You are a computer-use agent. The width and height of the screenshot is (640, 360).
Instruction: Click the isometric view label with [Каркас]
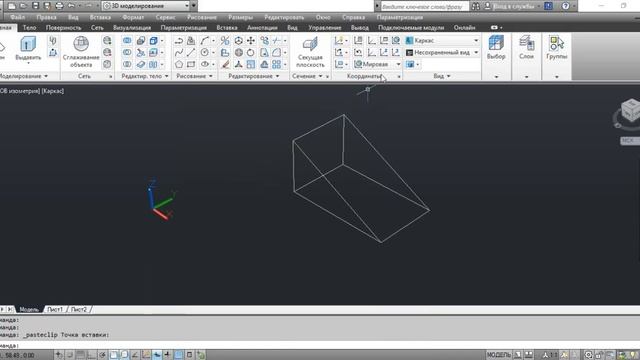[32, 91]
